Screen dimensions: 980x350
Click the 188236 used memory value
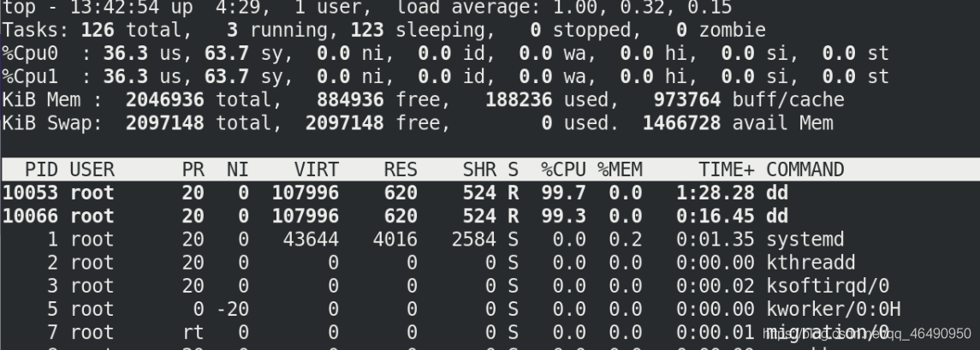(519, 99)
